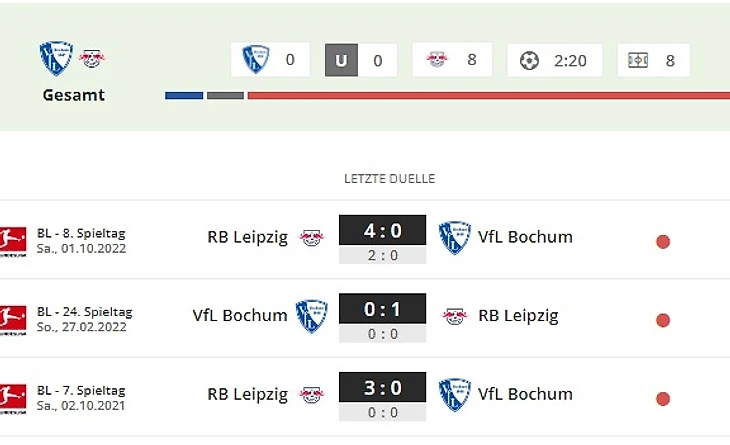Click the football pitch matches icon
The width and height of the screenshot is (730, 445).
tap(638, 60)
